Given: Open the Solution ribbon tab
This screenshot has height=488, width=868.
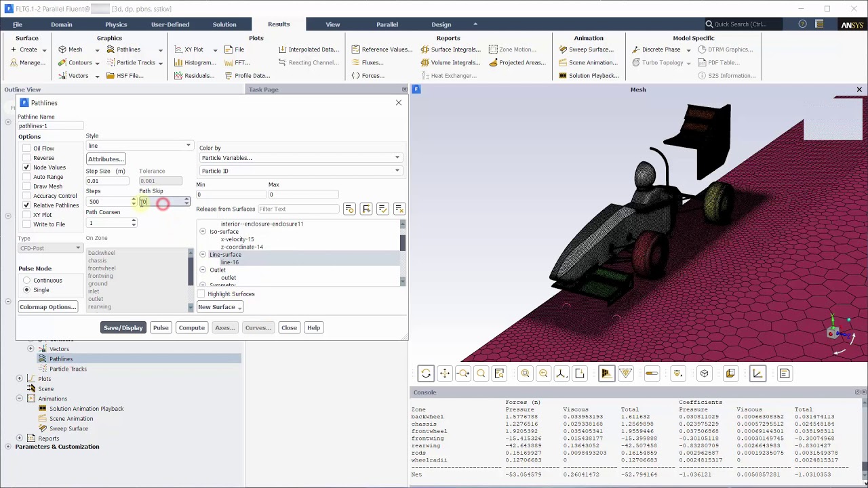Looking at the screenshot, I should tap(224, 24).
